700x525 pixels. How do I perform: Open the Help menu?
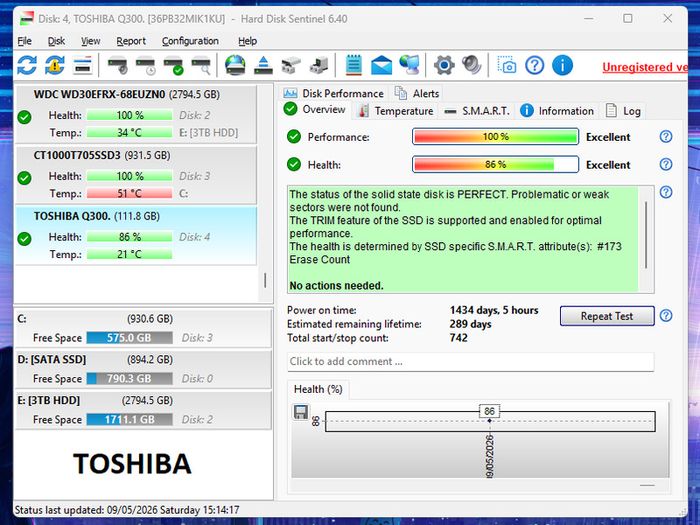tap(247, 41)
